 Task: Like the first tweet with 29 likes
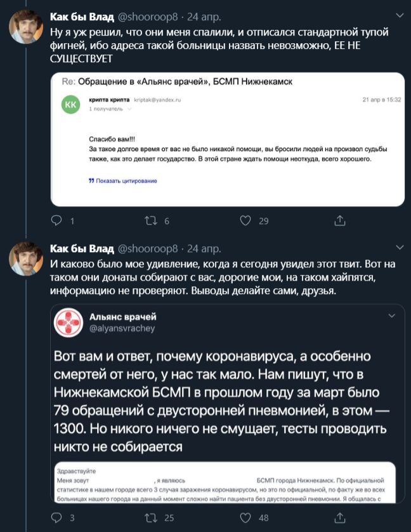pyautogui.click(x=245, y=221)
